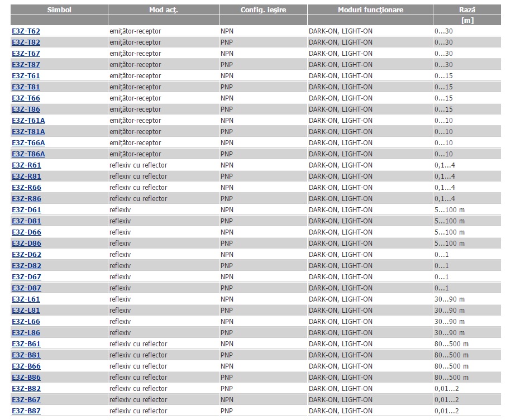The width and height of the screenshot is (506, 420).
Task: Select the NPN cell in the E3Z-D67 row
Action: coord(227,277)
